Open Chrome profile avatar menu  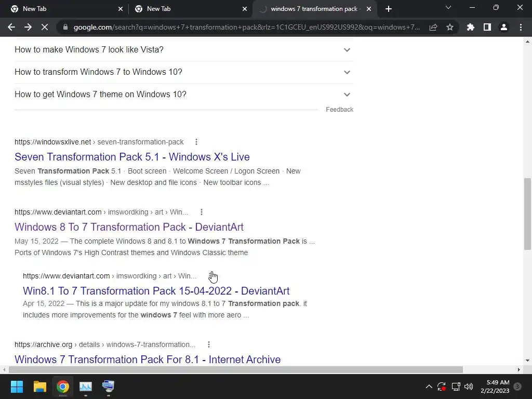[504, 27]
